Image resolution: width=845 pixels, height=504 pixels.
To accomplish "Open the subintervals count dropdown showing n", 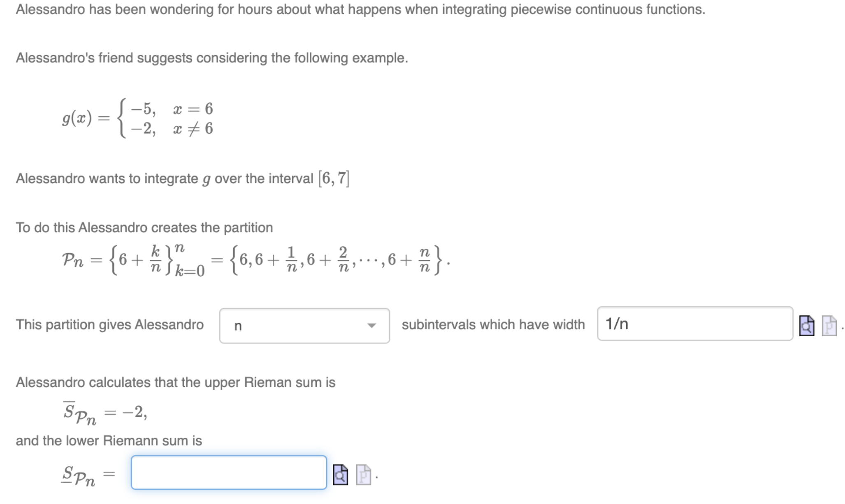I will tap(304, 326).
